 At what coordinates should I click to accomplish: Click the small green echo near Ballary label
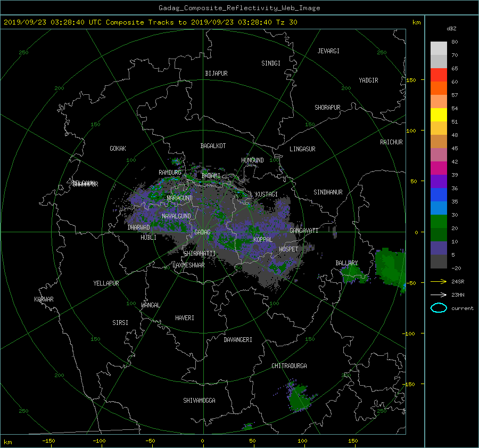(x=354, y=274)
